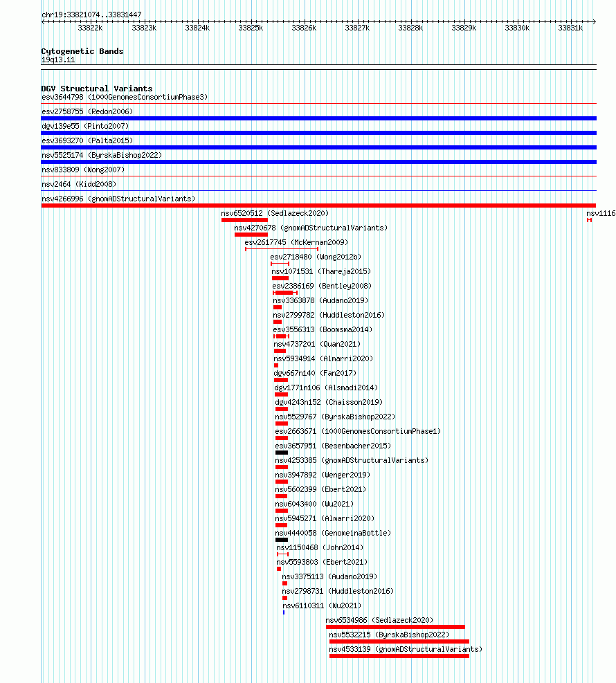Select esv2663671 1000GenomesConsortiumPhase1 label
616x683 pixels.
[358, 431]
